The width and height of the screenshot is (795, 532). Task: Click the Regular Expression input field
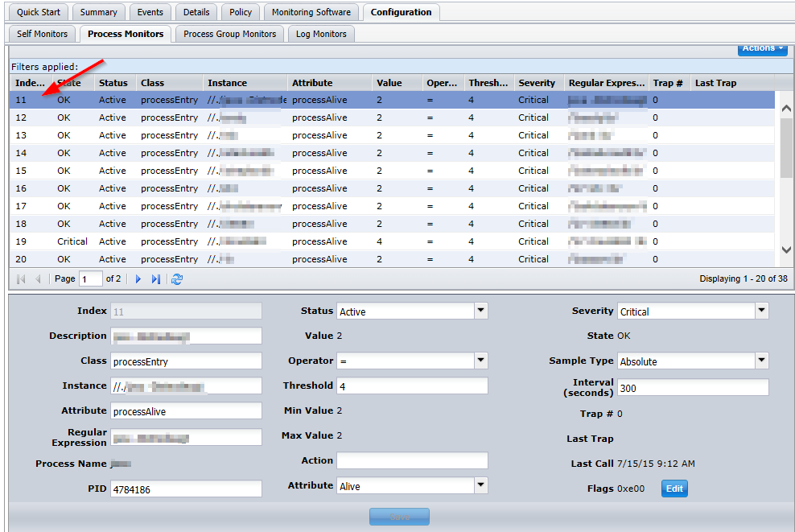(x=186, y=437)
